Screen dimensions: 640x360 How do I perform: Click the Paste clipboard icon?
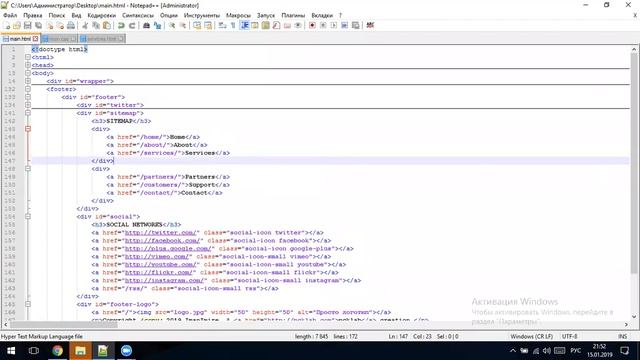pos(107,25)
